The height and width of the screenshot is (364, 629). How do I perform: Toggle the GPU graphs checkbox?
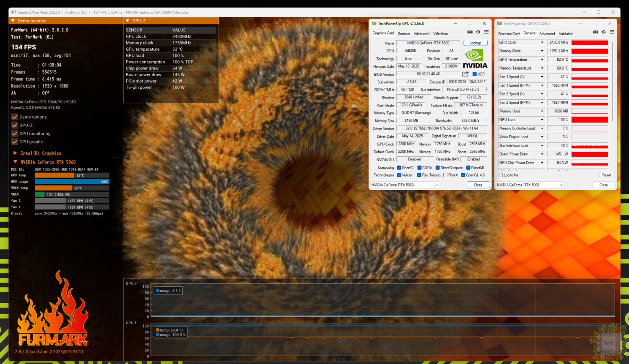click(15, 142)
